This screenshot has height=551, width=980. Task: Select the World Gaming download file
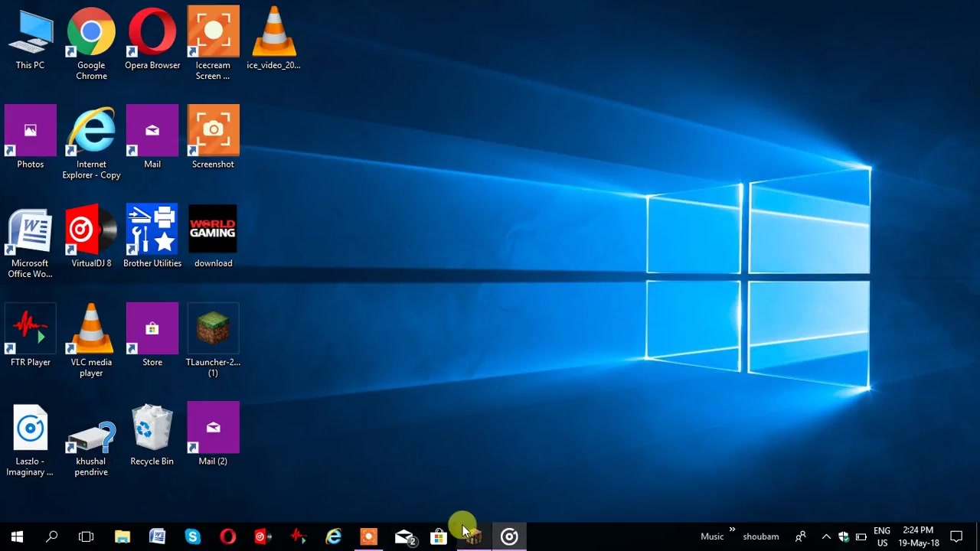[213, 236]
